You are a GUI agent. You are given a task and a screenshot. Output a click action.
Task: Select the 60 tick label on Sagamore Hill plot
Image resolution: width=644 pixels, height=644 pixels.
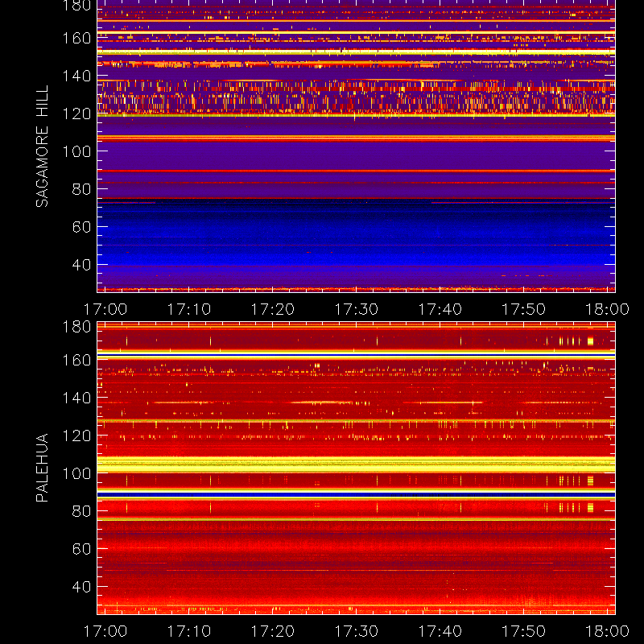tap(81, 227)
